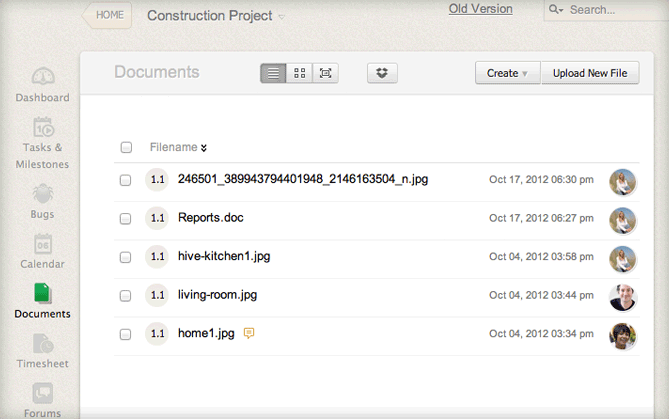The width and height of the screenshot is (669, 419).
Task: Check the hive-kitchen1.jpg row checkbox
Action: tap(126, 257)
